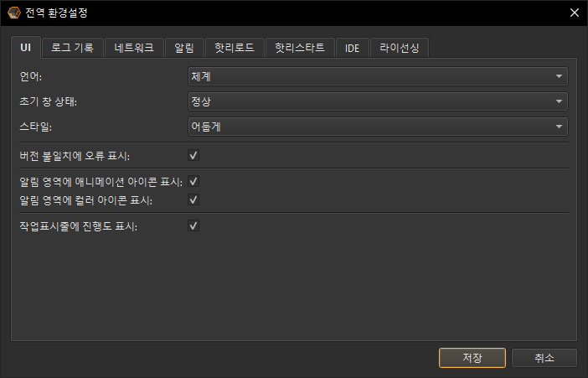Open the 초기 창 상태 dropdown showing 정상
588x378 pixels.
378,101
